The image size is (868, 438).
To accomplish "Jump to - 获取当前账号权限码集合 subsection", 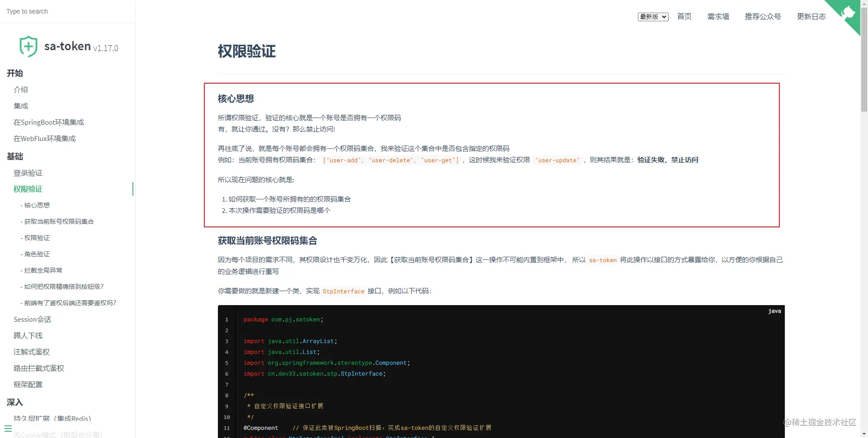I will tap(57, 221).
